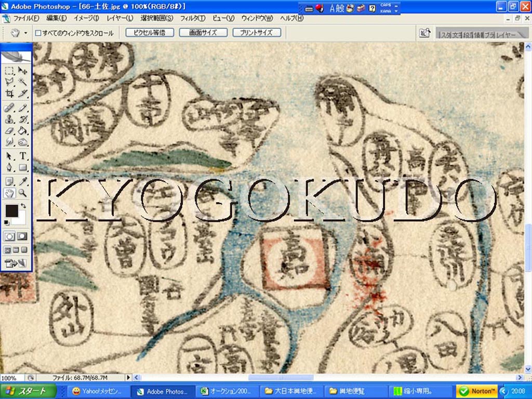Click the 100% zoom field in status bar
This screenshot has height=399, width=532.
click(11, 378)
